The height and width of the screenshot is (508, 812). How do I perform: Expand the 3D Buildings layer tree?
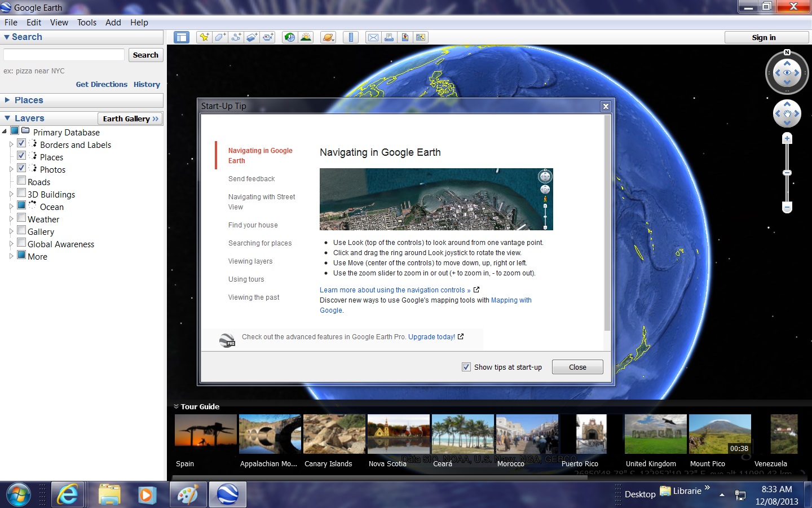pyautogui.click(x=11, y=194)
